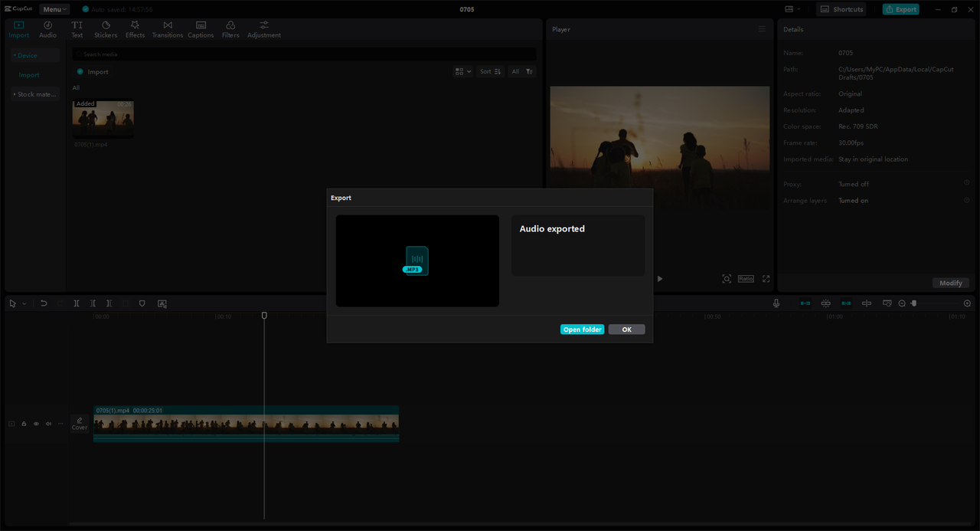The width and height of the screenshot is (980, 531).
Task: Click the image enhance icon in timeline toolbar
Action: [x=162, y=303]
